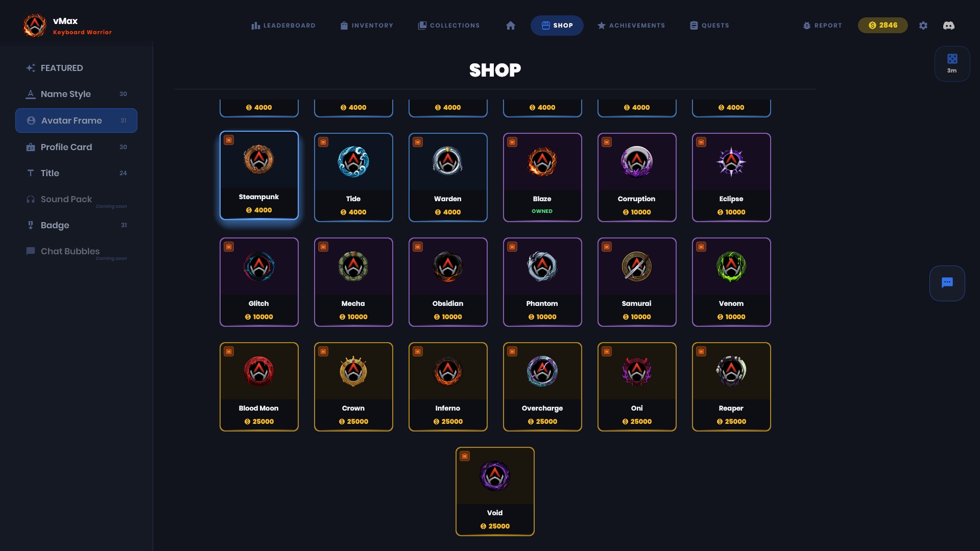980x551 pixels.
Task: Click the preview icon on the Void card
Action: tap(465, 456)
